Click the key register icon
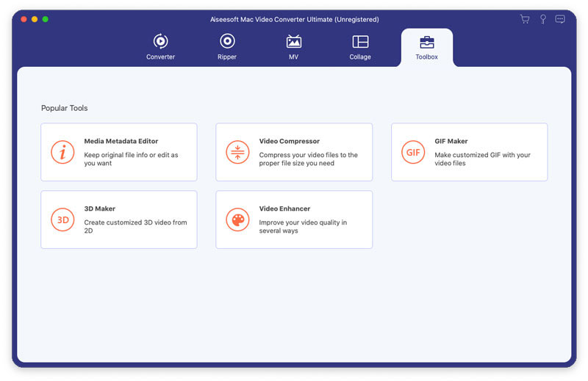The height and width of the screenshot is (381, 588). coord(542,19)
